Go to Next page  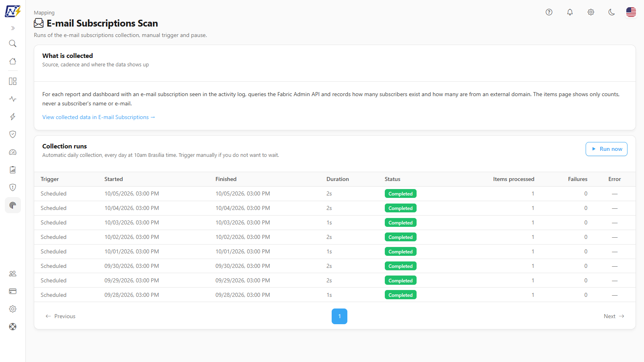click(x=614, y=316)
